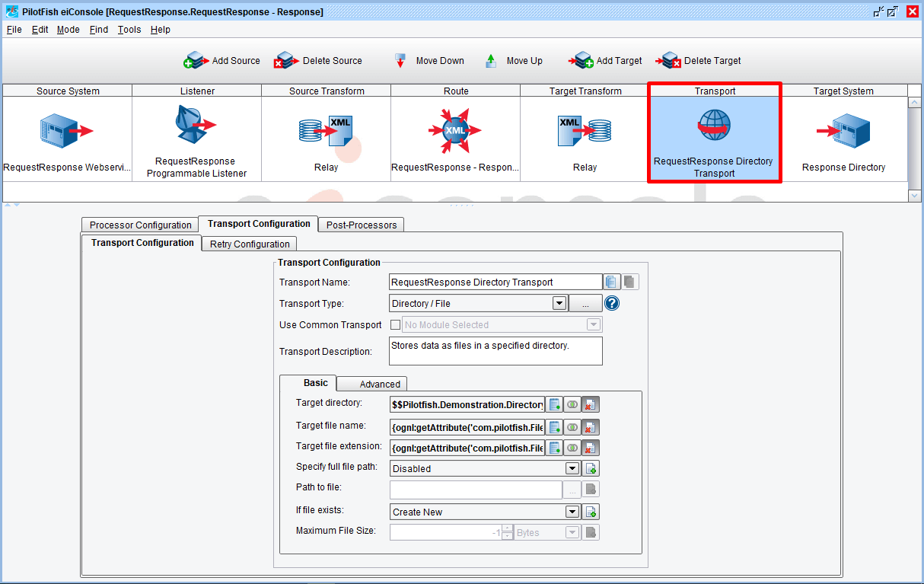The width and height of the screenshot is (924, 584).
Task: Switch to the Post-Processors tab
Action: [362, 225]
